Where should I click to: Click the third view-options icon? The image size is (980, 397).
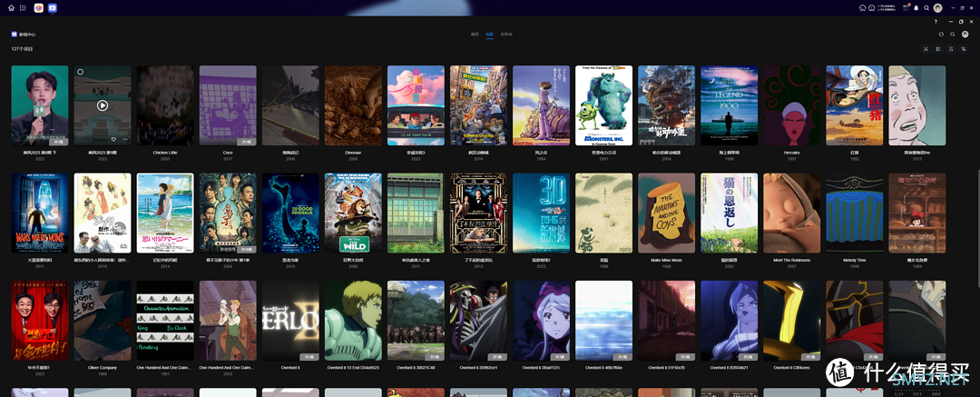(x=951, y=49)
